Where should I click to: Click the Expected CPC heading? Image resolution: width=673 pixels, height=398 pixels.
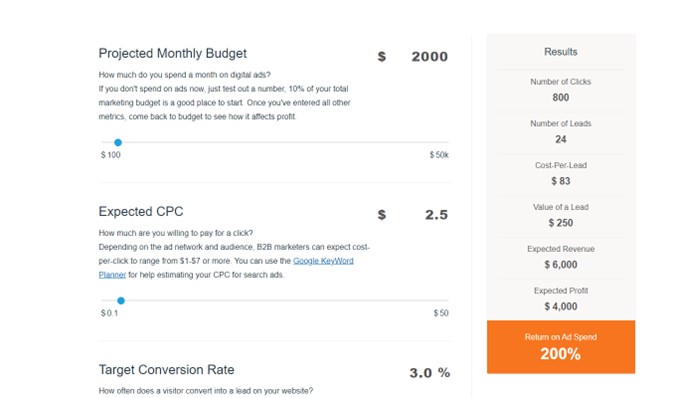click(141, 211)
